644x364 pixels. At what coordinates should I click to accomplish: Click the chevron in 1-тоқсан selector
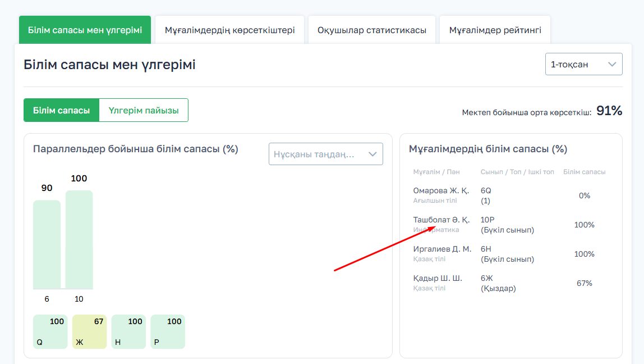coord(612,64)
